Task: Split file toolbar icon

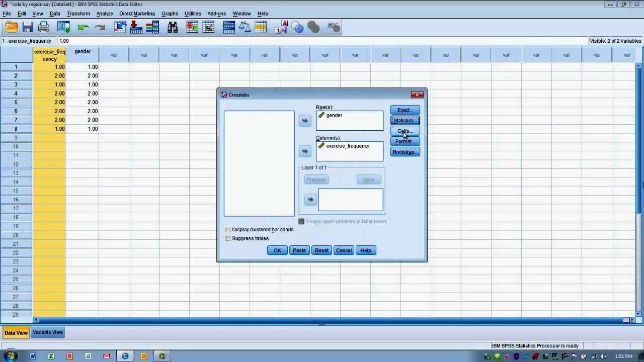Action: click(229, 28)
